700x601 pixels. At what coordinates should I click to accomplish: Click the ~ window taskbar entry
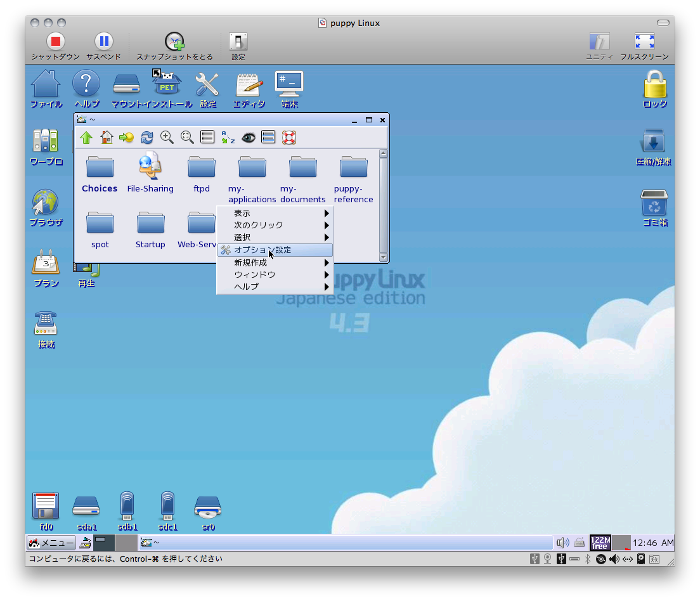pos(346,543)
